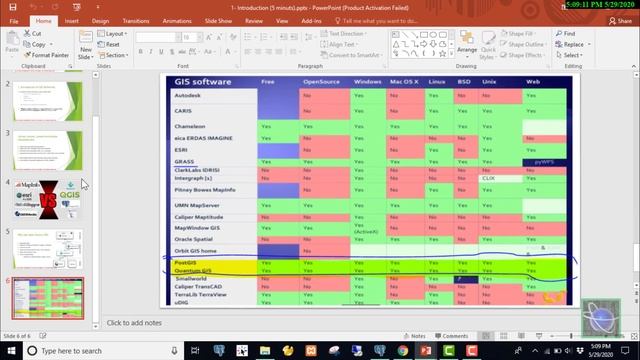
Task: Move the zoom slider in the status bar
Action: point(571,336)
